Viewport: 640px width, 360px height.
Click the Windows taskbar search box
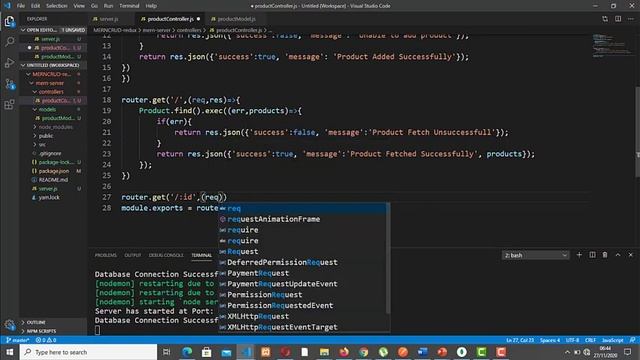pyautogui.click(x=88, y=352)
